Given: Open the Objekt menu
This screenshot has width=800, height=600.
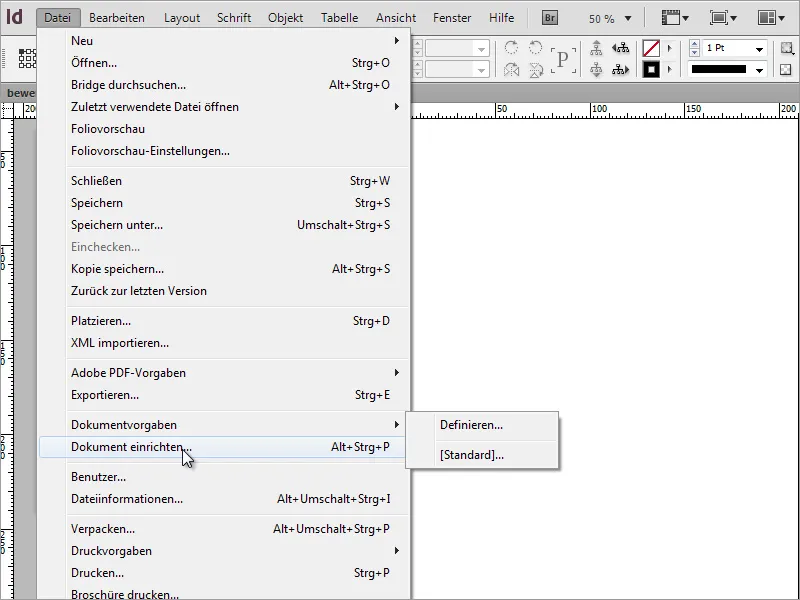Looking at the screenshot, I should [x=286, y=18].
